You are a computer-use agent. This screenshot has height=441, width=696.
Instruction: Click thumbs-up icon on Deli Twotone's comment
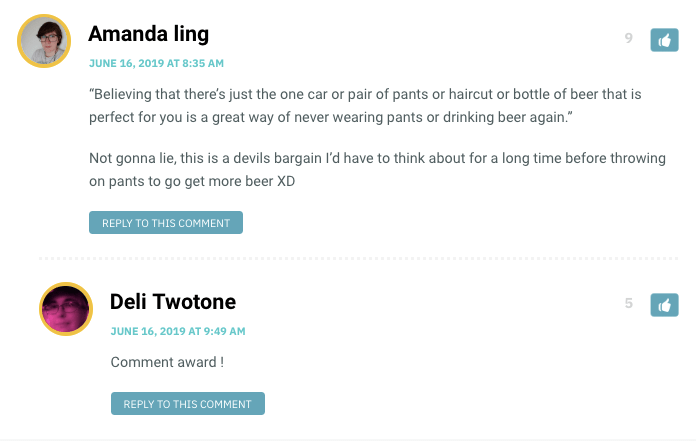[665, 304]
